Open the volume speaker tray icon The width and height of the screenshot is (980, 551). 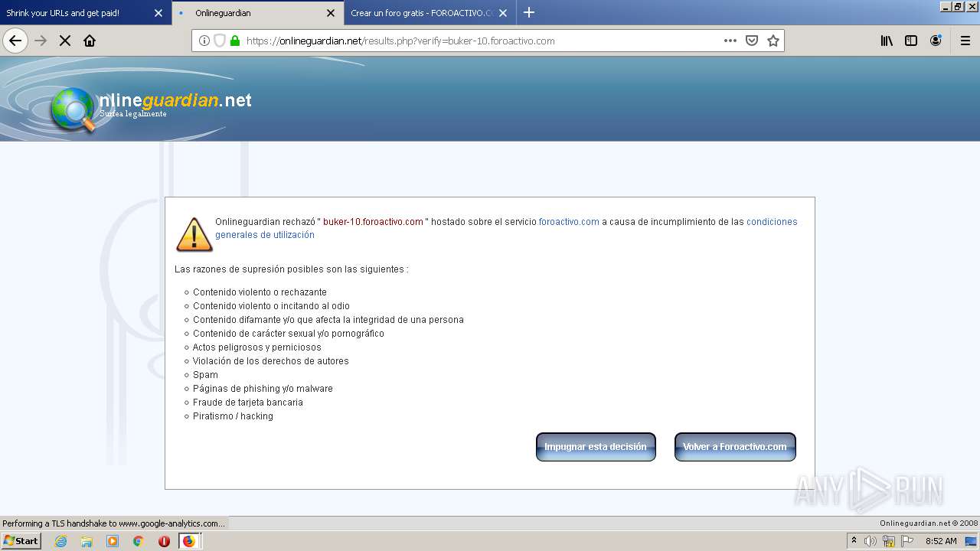[x=871, y=541]
